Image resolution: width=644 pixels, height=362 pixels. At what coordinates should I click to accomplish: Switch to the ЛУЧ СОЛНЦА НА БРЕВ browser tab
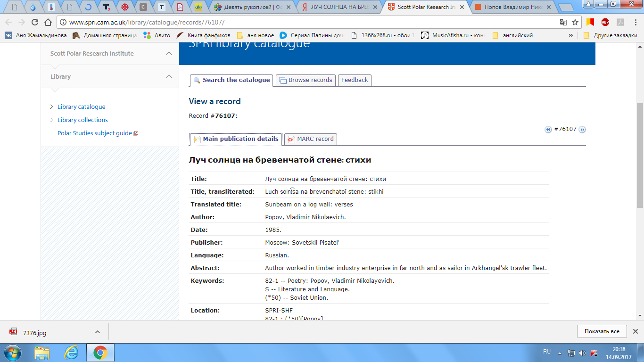coord(340,7)
